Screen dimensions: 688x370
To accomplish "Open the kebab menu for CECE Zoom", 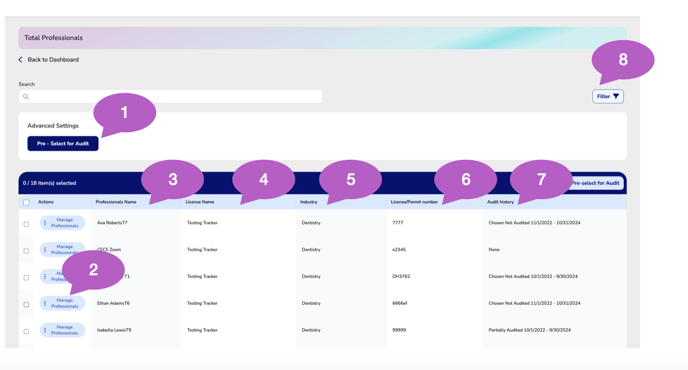I will click(45, 250).
